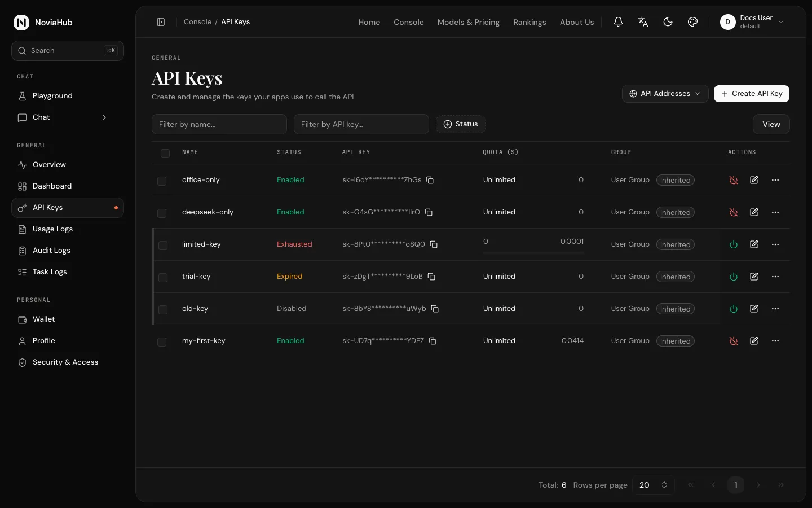This screenshot has width=812, height=508.
Task: Check the office-only row checkbox
Action: (162, 181)
